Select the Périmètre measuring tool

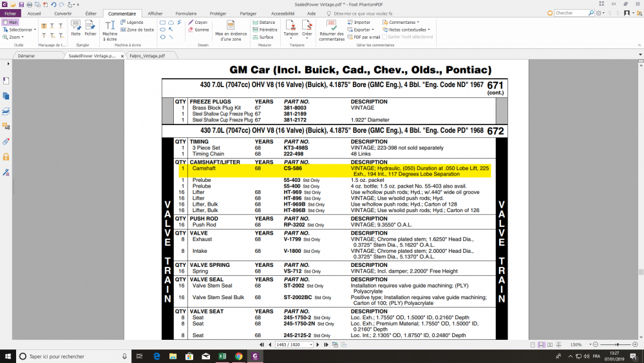(x=265, y=30)
